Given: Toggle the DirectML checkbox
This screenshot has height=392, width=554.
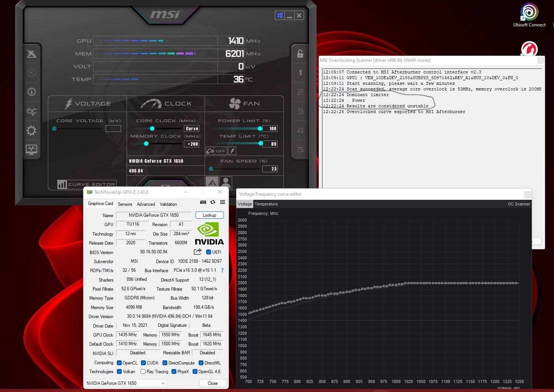Looking at the screenshot, I should [x=201, y=363].
